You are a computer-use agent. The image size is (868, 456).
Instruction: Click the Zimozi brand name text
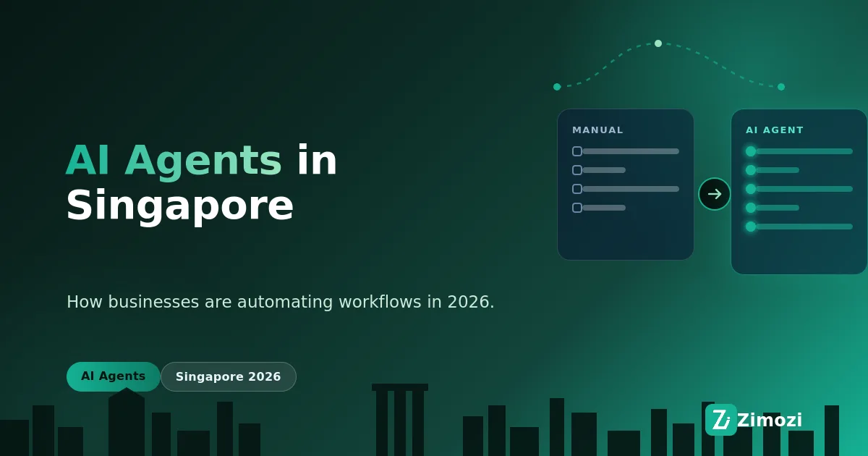(x=770, y=421)
